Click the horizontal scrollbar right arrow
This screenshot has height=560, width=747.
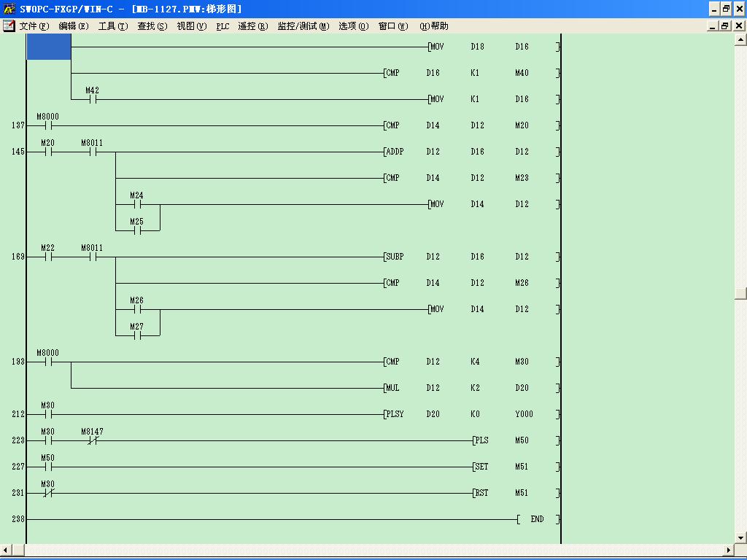coord(728,550)
